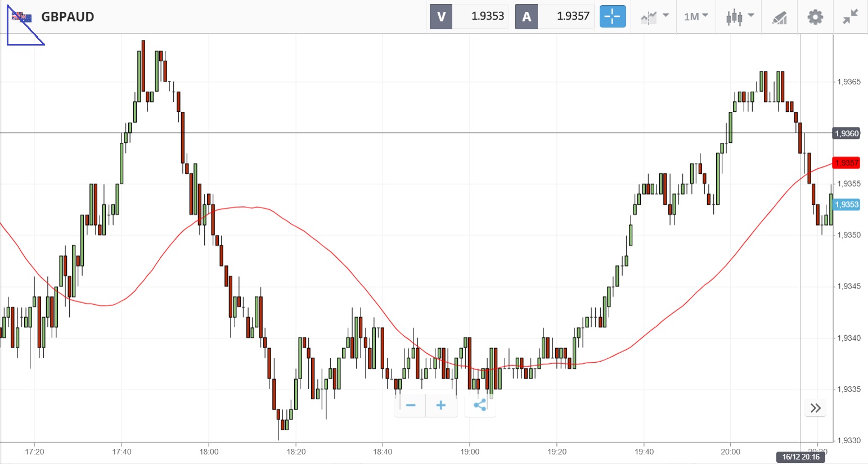This screenshot has height=464, width=868.
Task: Open the 1M timeframe dropdown
Action: pos(696,17)
